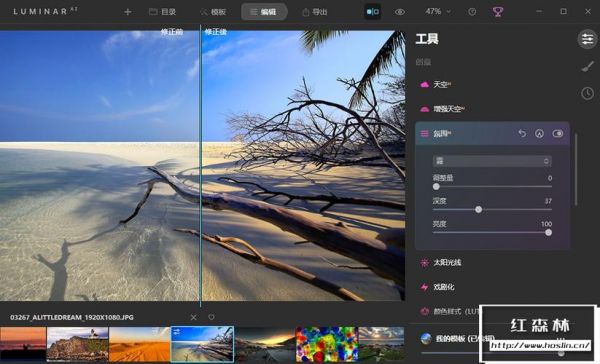This screenshot has height=364, width=600.
Task: Toggle the eye preview original icon
Action: pyautogui.click(x=400, y=12)
